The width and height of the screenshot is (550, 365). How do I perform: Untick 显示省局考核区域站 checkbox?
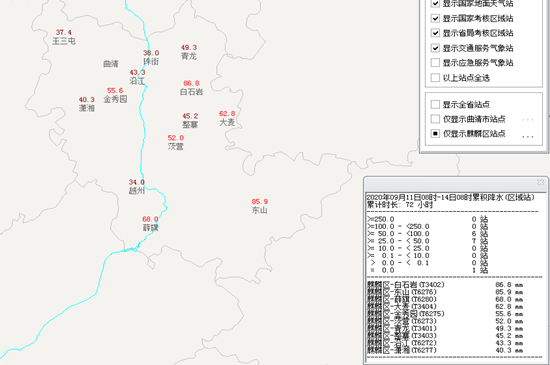[435, 33]
